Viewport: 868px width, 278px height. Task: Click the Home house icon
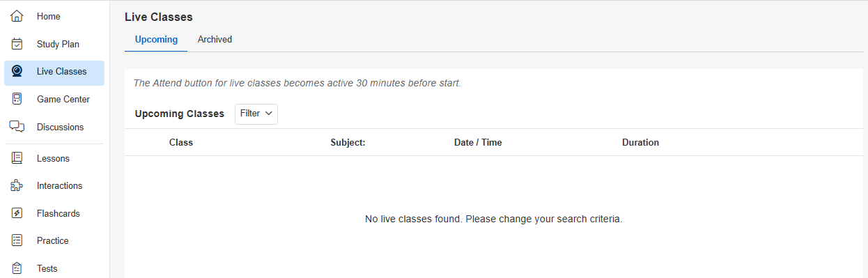pos(17,16)
